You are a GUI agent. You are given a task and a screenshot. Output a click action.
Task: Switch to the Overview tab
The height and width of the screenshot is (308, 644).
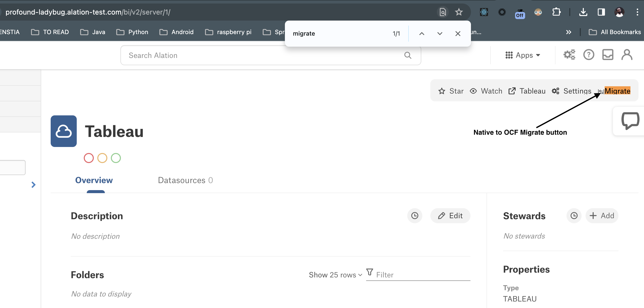[x=94, y=180]
